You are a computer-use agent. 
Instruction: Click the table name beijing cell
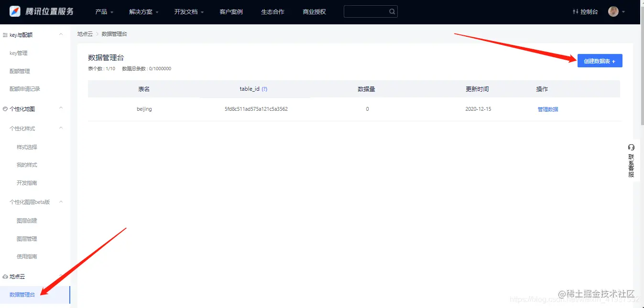(144, 109)
